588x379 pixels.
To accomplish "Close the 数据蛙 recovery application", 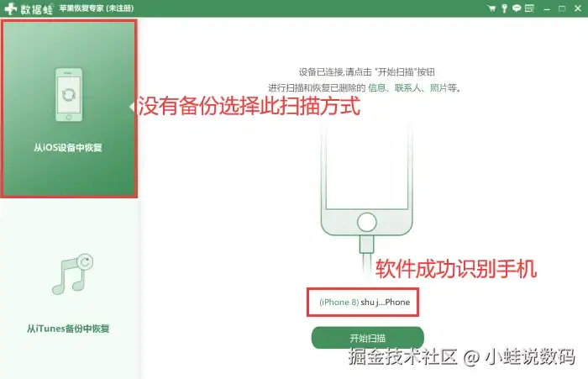I will pos(578,8).
